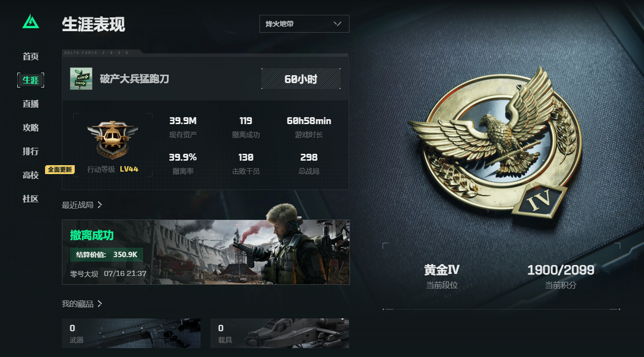This screenshot has height=357, width=644.
Task: Click the dropdown chevron arrow
Action: [x=338, y=24]
